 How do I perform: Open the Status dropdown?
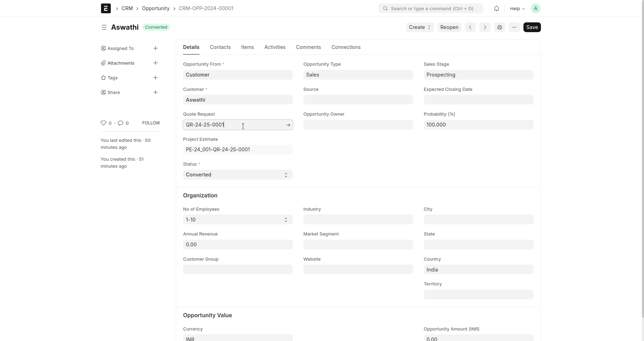[x=238, y=175]
